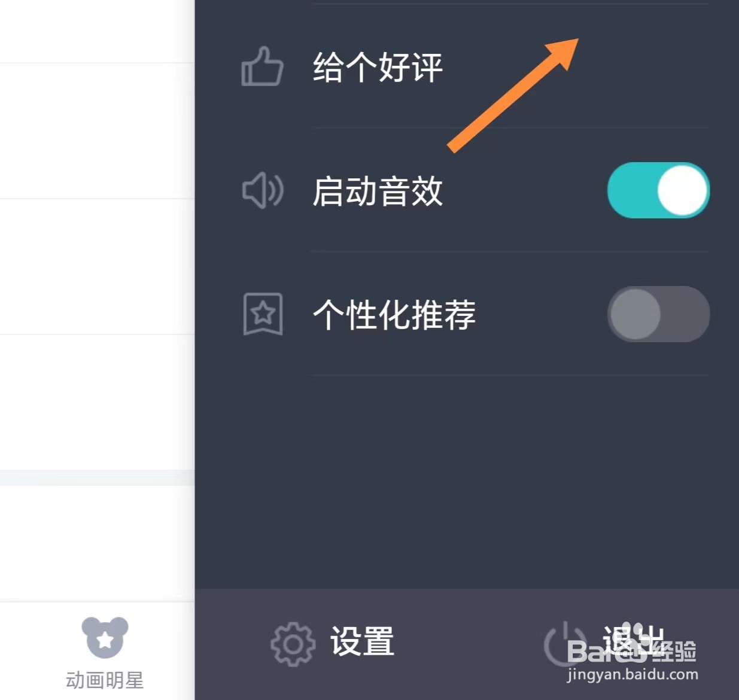Click the speaker icon for 启动音效
The image size is (739, 700).
[263, 190]
